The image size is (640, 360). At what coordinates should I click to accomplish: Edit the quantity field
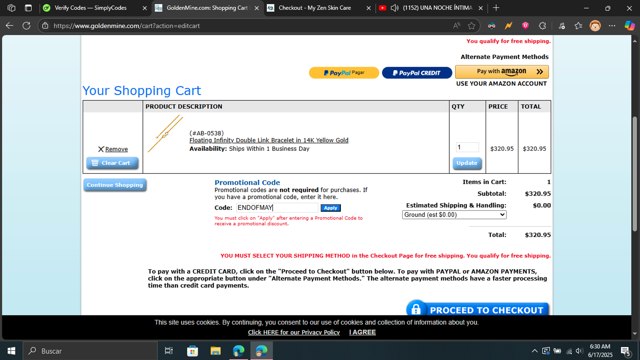pos(467,147)
